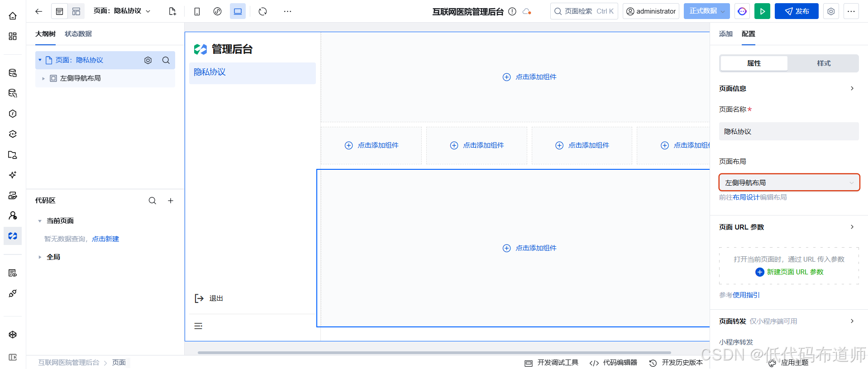This screenshot has width=868, height=369.
Task: Select mini program preview icon
Action: point(217,11)
